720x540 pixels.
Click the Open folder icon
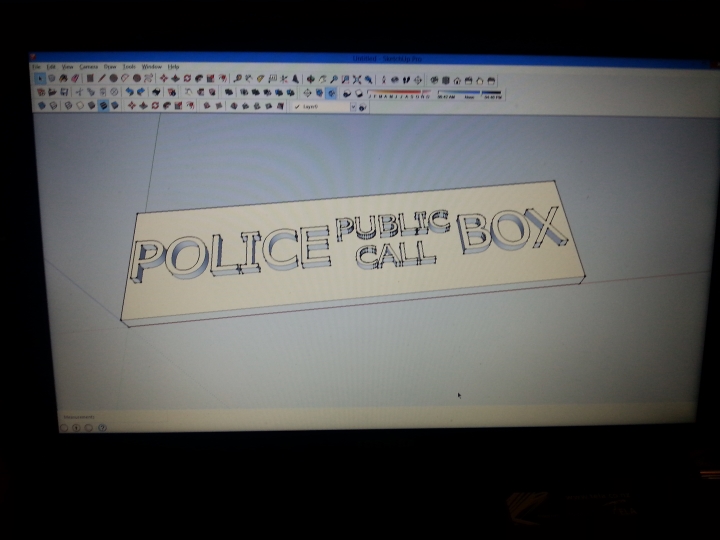[52, 92]
